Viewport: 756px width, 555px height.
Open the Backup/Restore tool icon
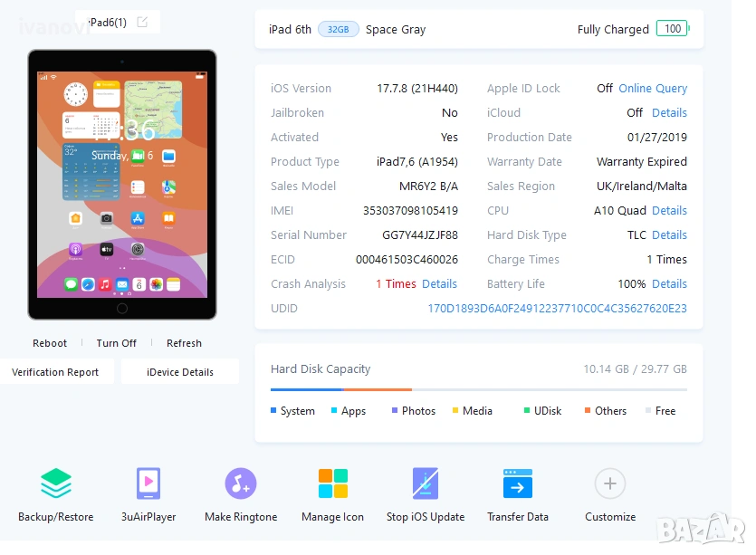point(56,483)
